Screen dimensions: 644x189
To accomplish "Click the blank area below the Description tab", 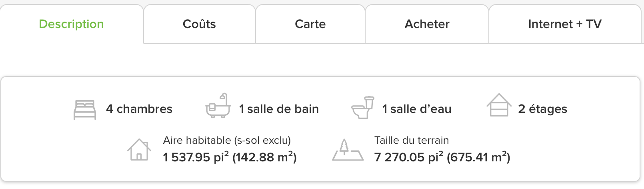I will point(72,60).
